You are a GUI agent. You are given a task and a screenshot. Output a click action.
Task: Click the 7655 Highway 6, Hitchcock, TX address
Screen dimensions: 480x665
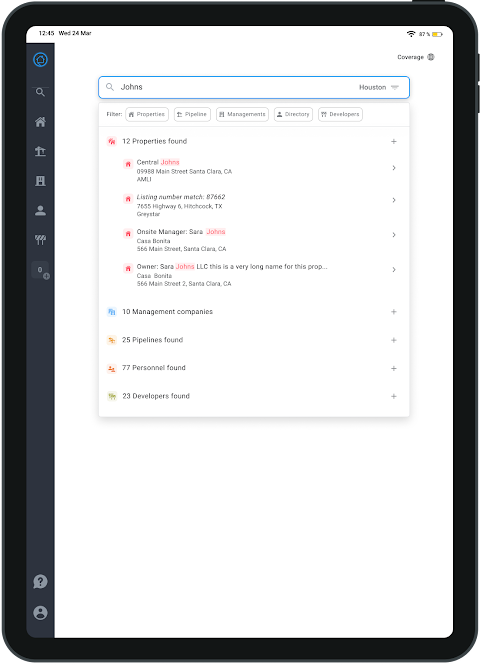(x=179, y=206)
